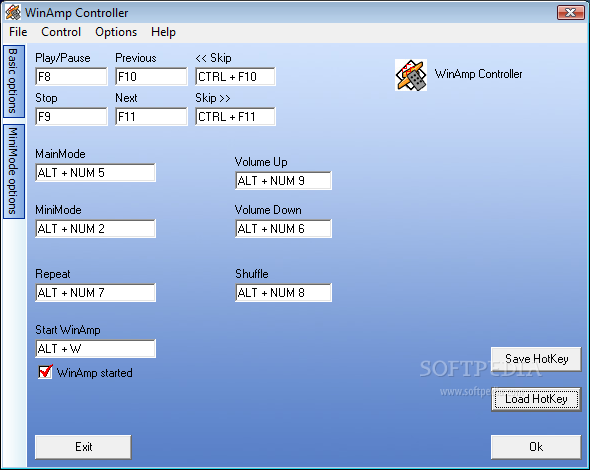Focus the Start WinAmp hotkey field
This screenshot has width=590, height=470.
point(95,349)
